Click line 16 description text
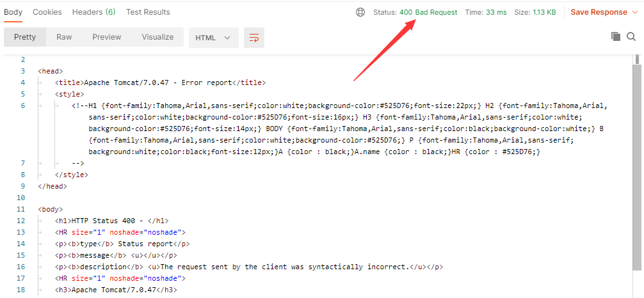This screenshot has width=644, height=298. pyautogui.click(x=249, y=267)
